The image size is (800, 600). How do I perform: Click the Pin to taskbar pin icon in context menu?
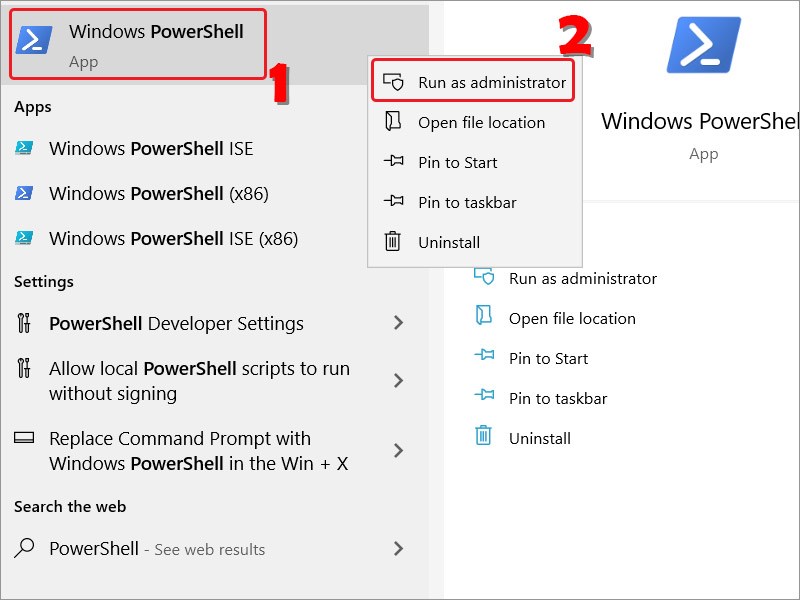point(393,201)
